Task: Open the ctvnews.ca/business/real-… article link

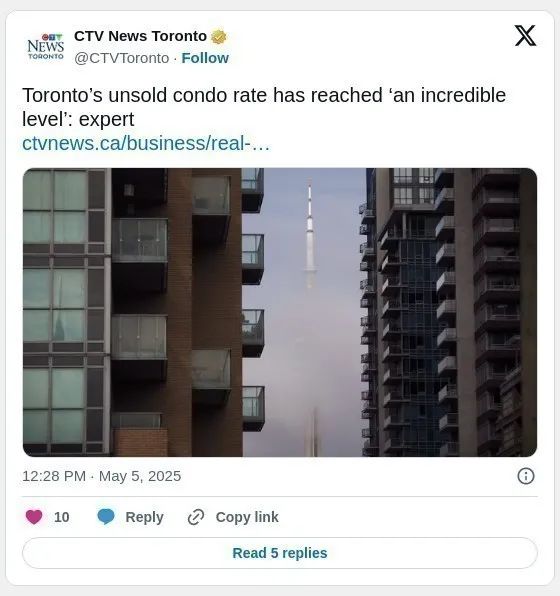Action: click(x=146, y=144)
